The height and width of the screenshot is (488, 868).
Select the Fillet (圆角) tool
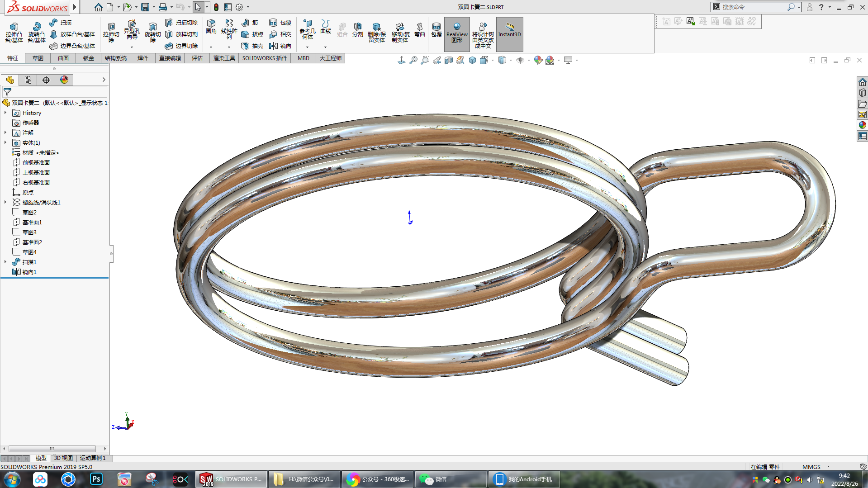[211, 27]
